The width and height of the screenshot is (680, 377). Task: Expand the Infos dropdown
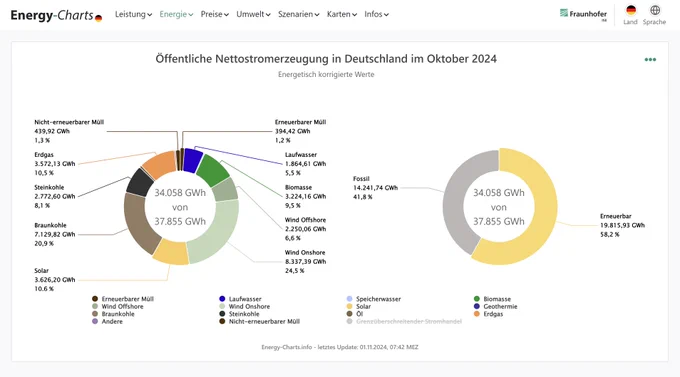(376, 14)
